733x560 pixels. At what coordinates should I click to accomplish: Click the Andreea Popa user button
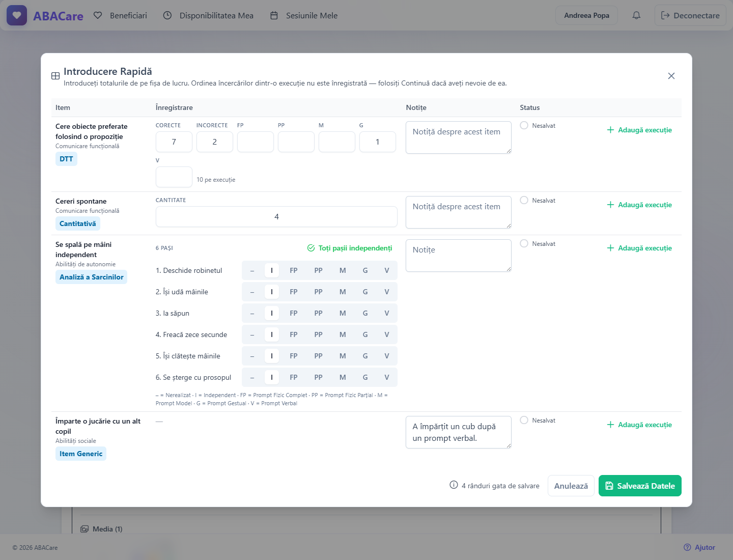click(x=586, y=15)
